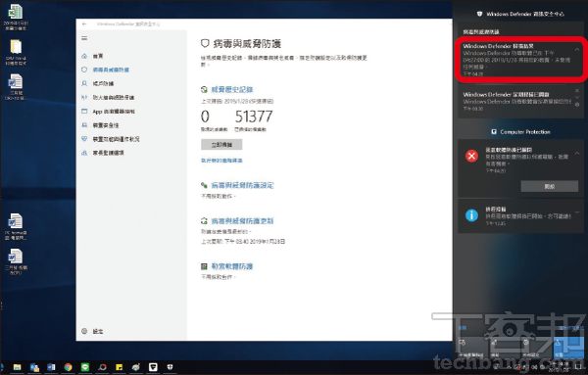Go to the Home page (首頁) in sidebar
This screenshot has height=375, width=588.
tap(98, 56)
